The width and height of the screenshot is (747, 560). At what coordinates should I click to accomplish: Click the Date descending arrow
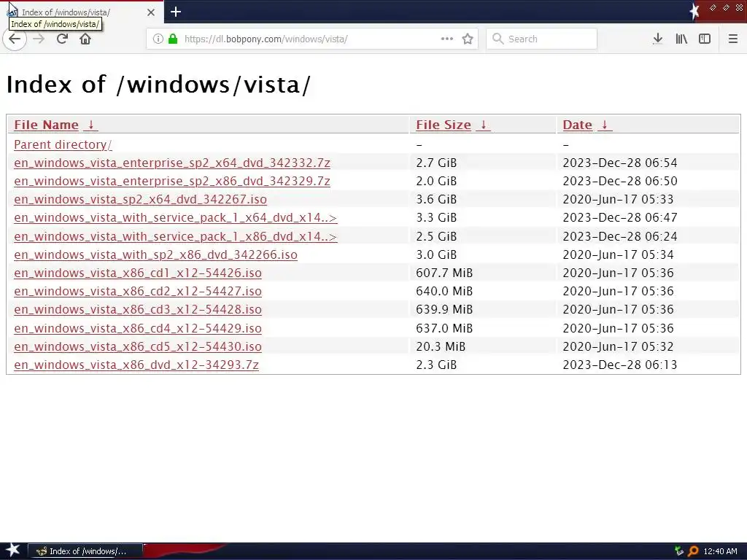point(605,125)
